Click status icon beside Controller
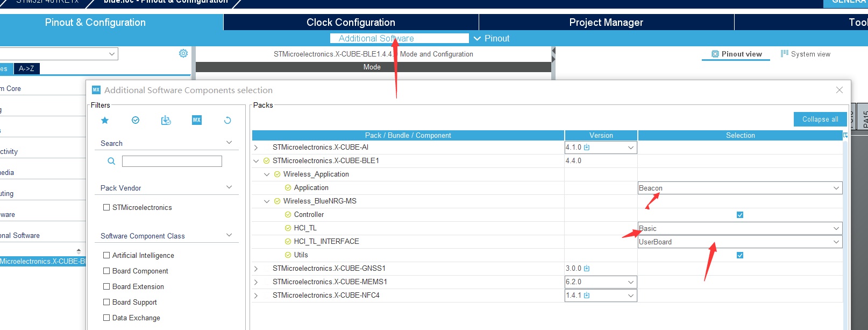The image size is (868, 330). [288, 214]
